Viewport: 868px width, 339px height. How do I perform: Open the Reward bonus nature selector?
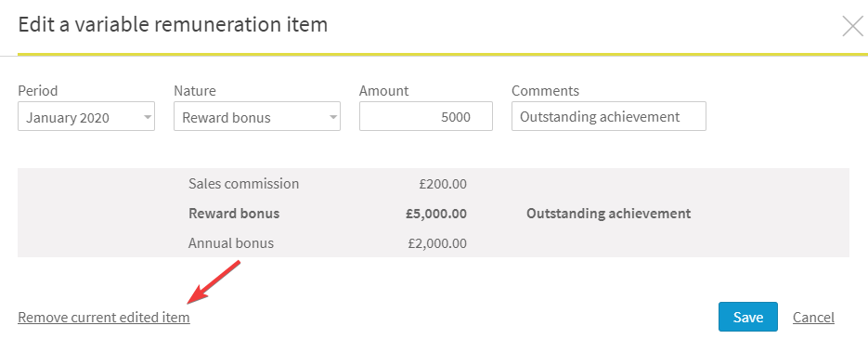pyautogui.click(x=257, y=116)
